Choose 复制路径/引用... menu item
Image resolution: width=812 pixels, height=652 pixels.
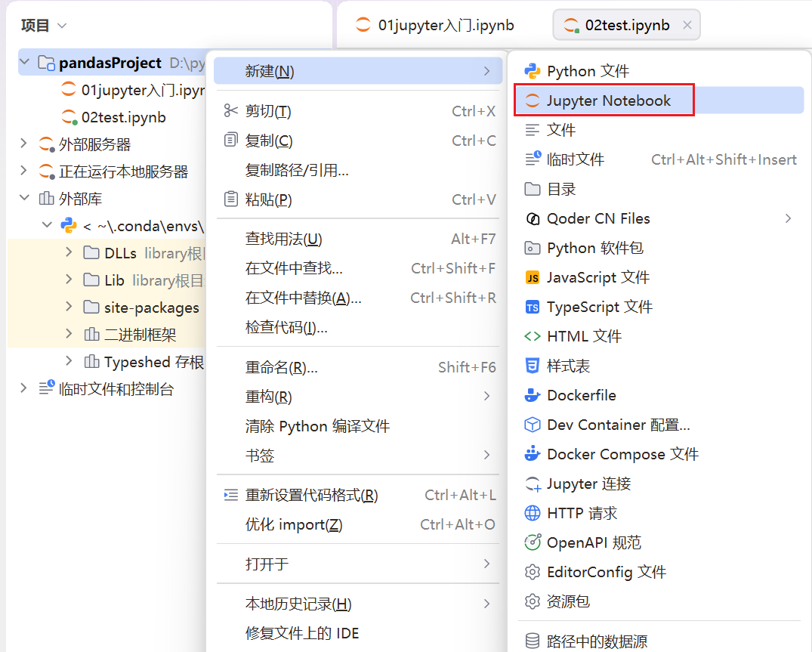click(358, 170)
